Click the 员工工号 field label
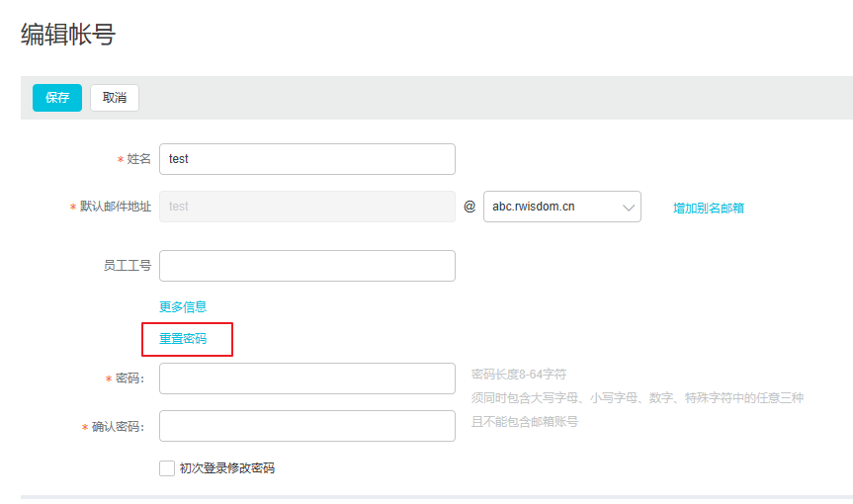Image resolution: width=853 pixels, height=504 pixels. click(127, 266)
